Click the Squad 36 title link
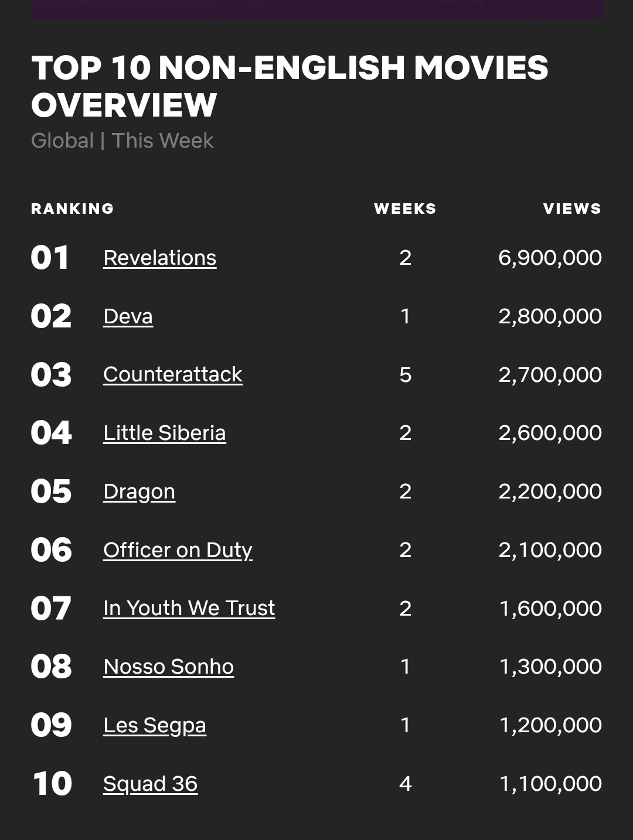The height and width of the screenshot is (840, 633). [x=150, y=784]
